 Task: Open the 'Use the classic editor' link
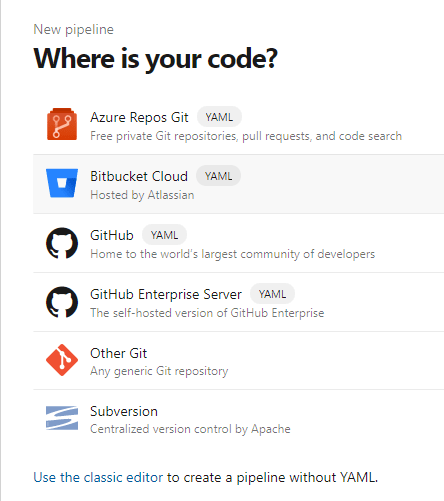point(98,477)
